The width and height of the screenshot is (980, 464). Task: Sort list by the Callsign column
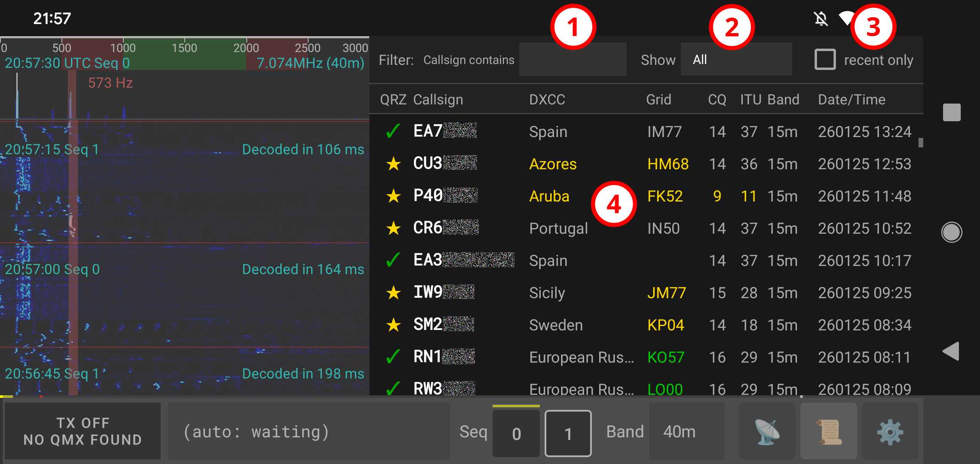tap(438, 99)
